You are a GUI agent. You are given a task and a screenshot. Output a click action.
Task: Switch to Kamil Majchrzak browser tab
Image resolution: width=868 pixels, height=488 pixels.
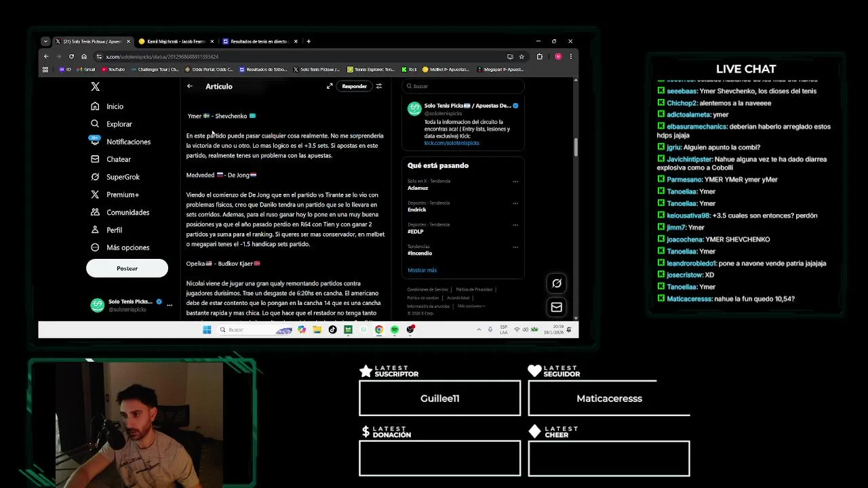coord(176,41)
